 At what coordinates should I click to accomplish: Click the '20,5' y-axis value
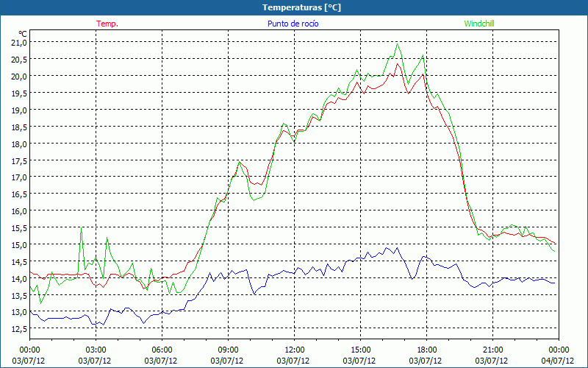tap(19, 60)
